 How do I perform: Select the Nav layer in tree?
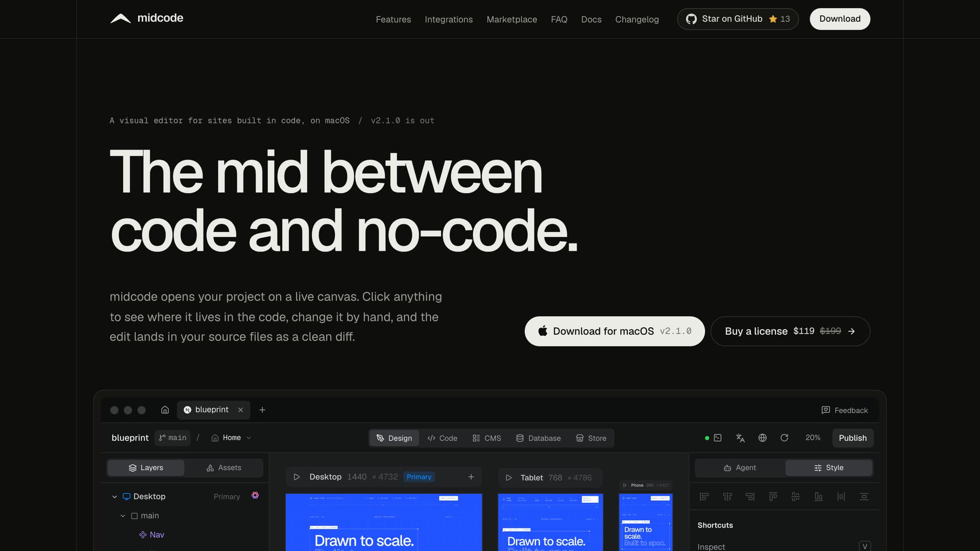[151, 535]
